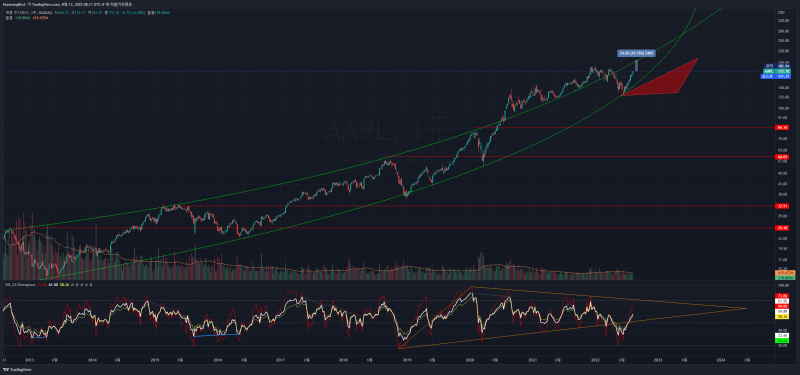Click the red 73.46 RSI value label
The height and width of the screenshot is (375, 800).
click(x=782, y=295)
